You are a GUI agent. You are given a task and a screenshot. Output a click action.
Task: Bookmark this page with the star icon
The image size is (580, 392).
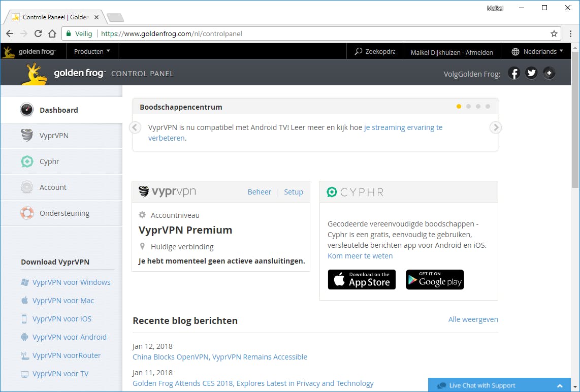[x=554, y=34]
